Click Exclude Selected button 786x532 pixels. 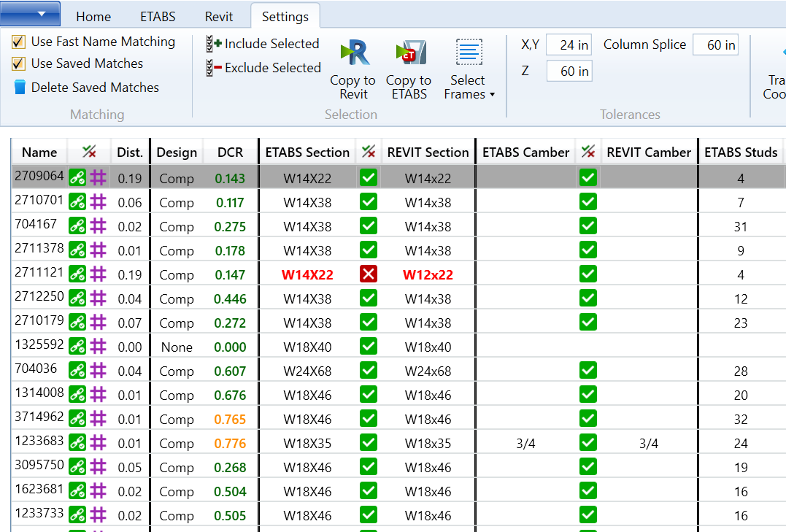click(x=263, y=68)
